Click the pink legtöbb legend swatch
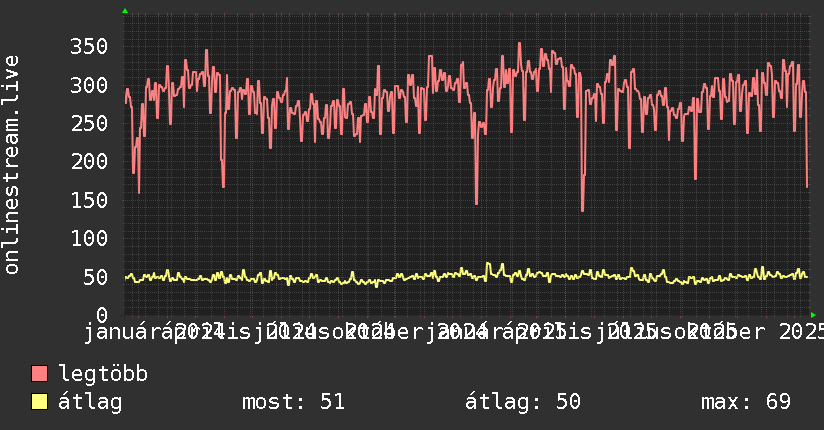The width and height of the screenshot is (824, 430). 39,374
